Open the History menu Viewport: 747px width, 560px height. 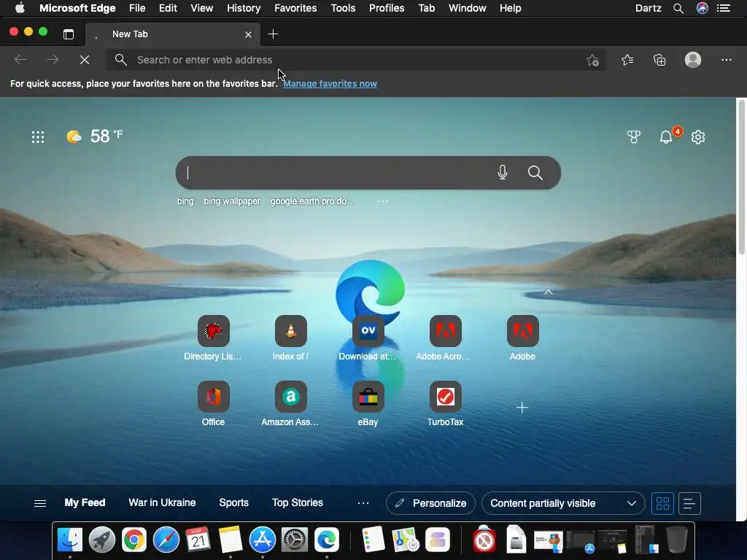(x=244, y=8)
